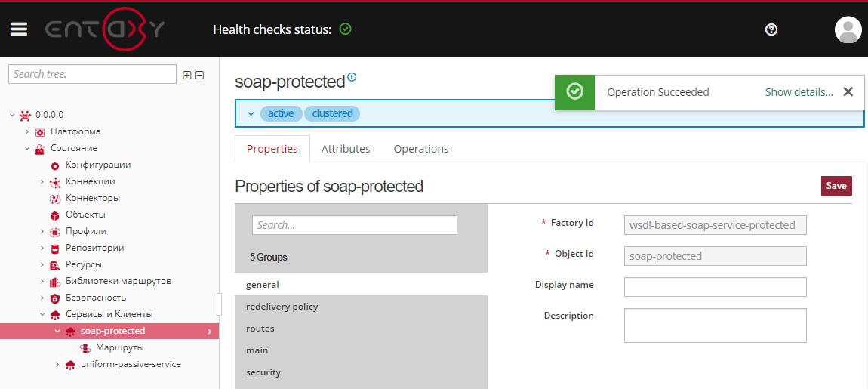Click the Description text area

(716, 326)
